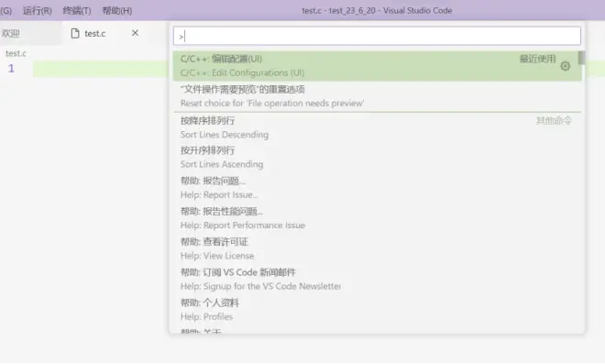Click the command palette list scrollbar
The image size is (605, 364).
[x=581, y=59]
